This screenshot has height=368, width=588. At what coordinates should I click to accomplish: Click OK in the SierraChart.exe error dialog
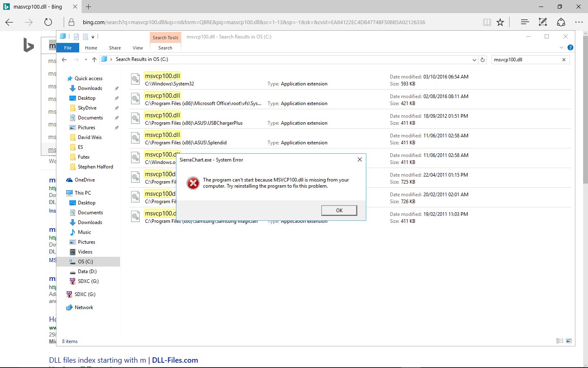click(339, 210)
